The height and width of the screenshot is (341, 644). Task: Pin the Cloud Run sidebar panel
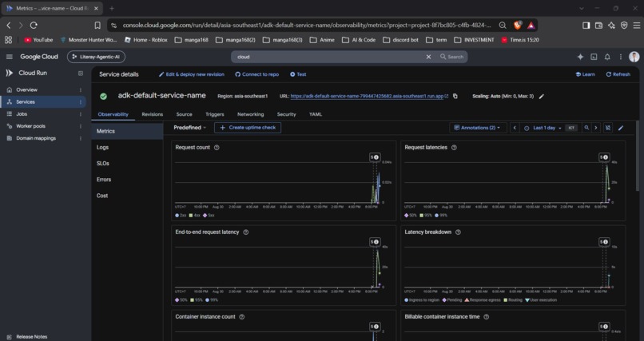click(x=81, y=73)
